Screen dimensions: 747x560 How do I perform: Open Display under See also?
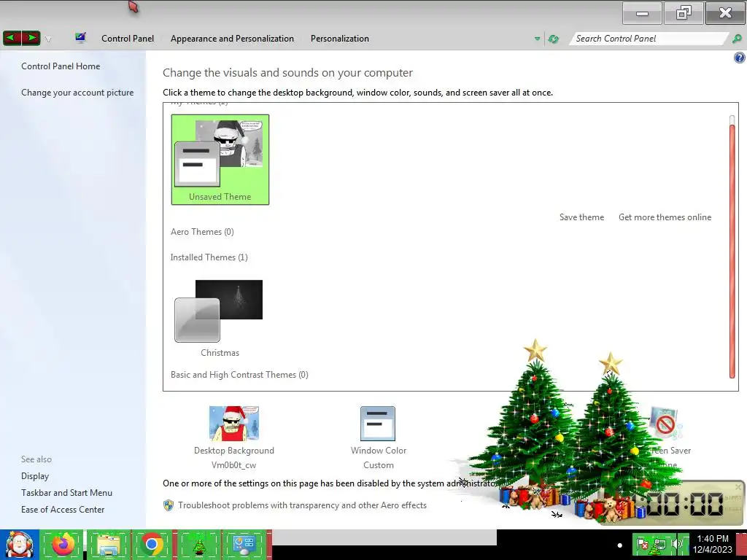[x=35, y=476]
